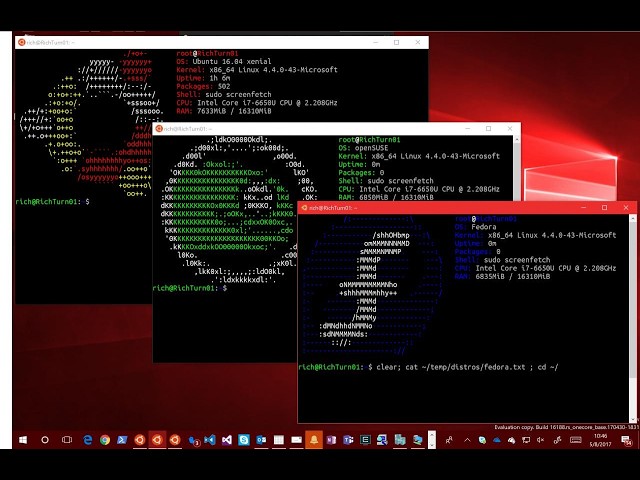The width and height of the screenshot is (640, 480).
Task: Click the Ubuntu window's title bar icon
Action: point(21,42)
